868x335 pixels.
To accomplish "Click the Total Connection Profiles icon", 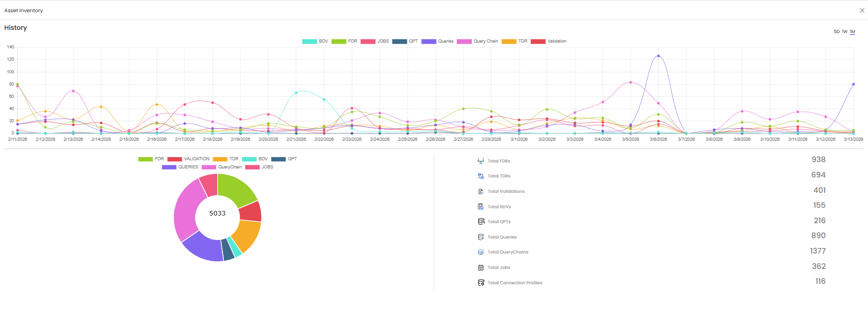I will tap(481, 282).
